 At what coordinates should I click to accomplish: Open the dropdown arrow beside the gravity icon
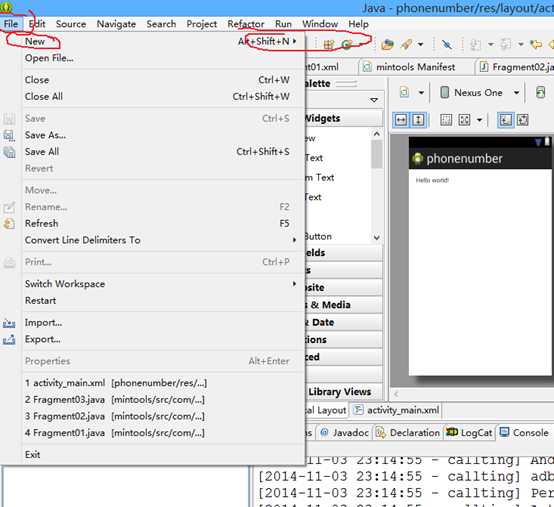479,120
